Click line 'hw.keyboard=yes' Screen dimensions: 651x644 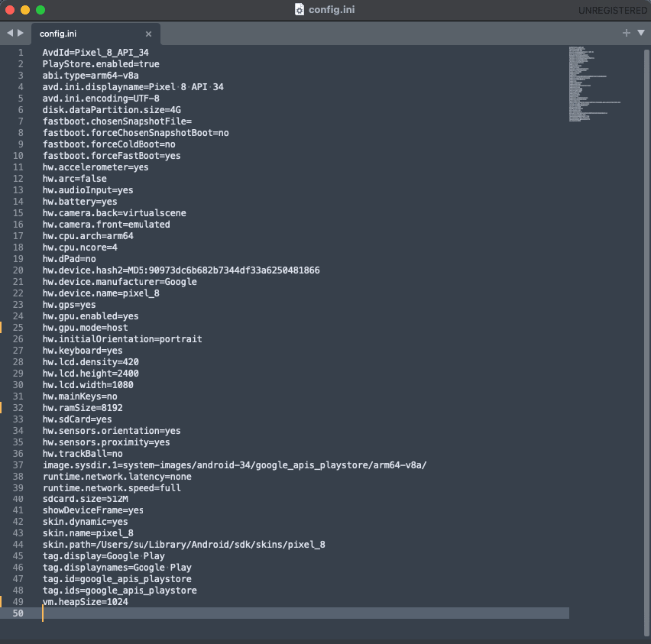pos(83,351)
